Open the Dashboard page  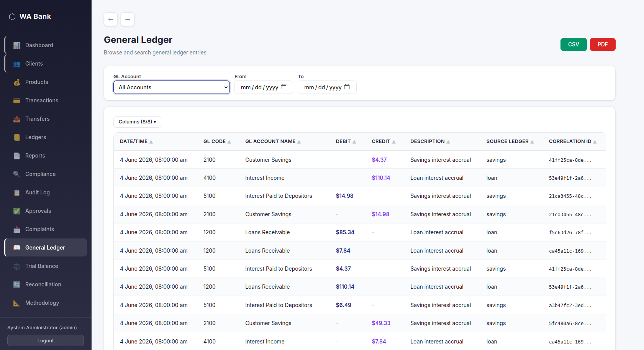46,45
